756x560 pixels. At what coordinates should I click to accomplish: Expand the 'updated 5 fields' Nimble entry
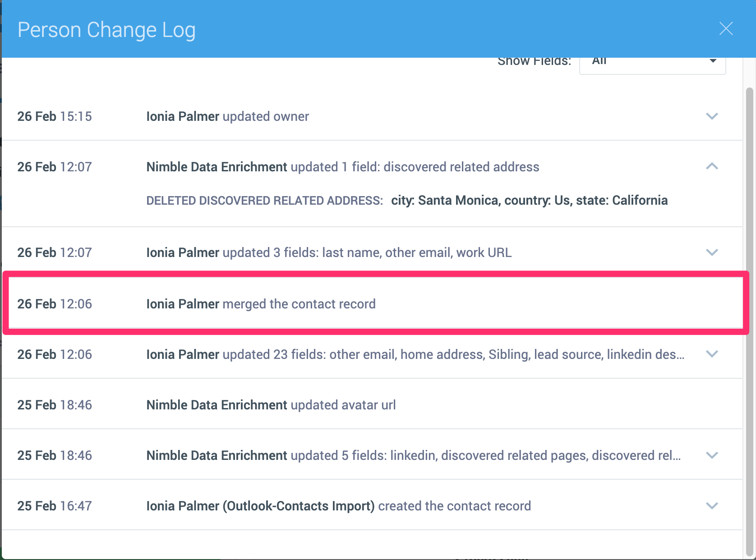coord(712,455)
